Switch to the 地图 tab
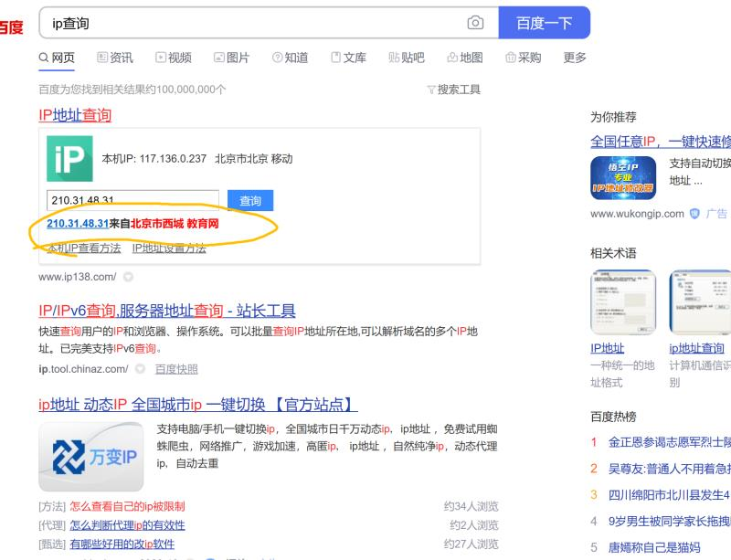 [x=465, y=58]
